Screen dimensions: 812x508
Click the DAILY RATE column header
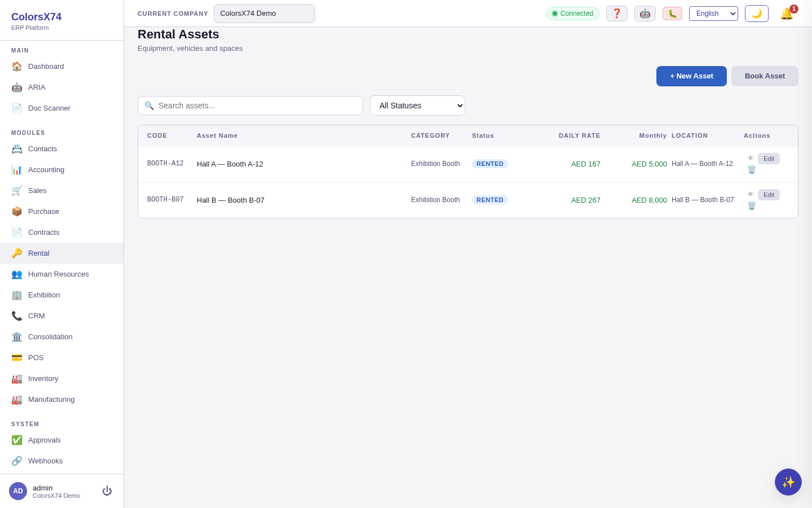coord(580,135)
